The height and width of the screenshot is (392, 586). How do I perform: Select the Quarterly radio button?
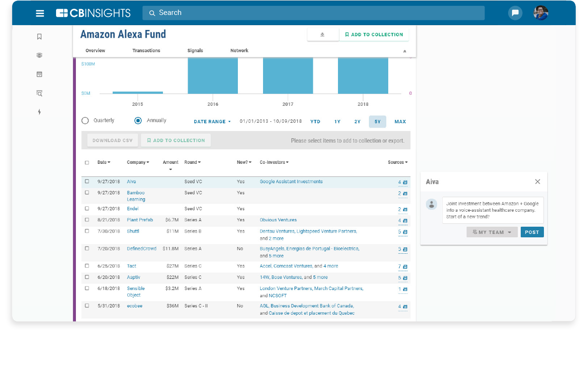85,120
